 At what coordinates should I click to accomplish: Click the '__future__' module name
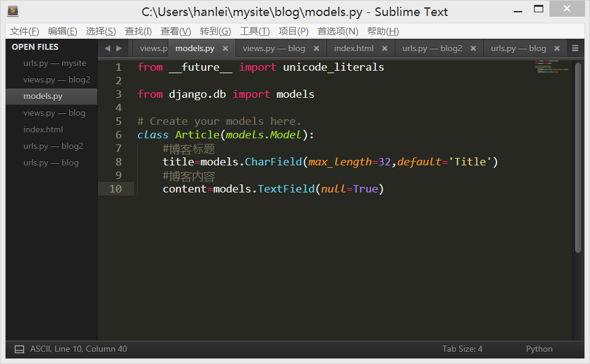(x=201, y=67)
